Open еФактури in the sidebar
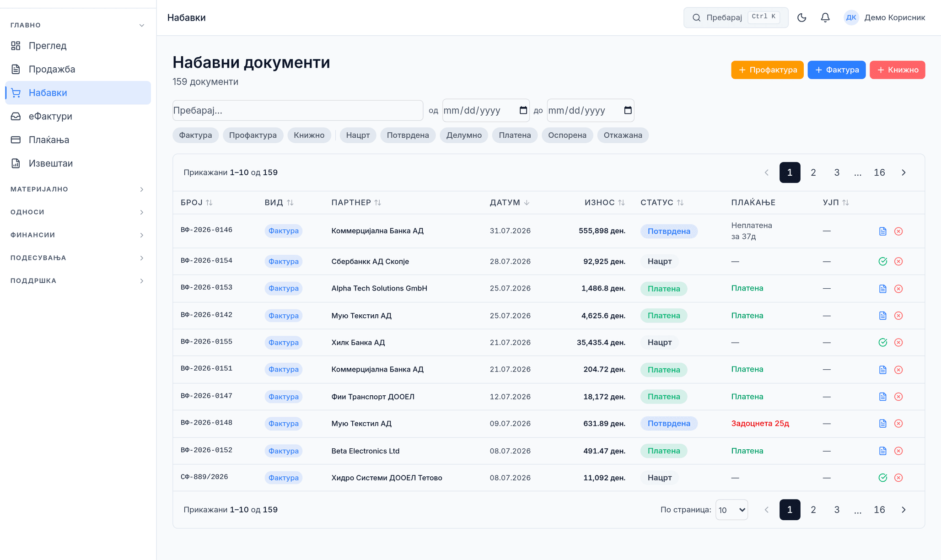The height and width of the screenshot is (560, 941). [x=78, y=116]
